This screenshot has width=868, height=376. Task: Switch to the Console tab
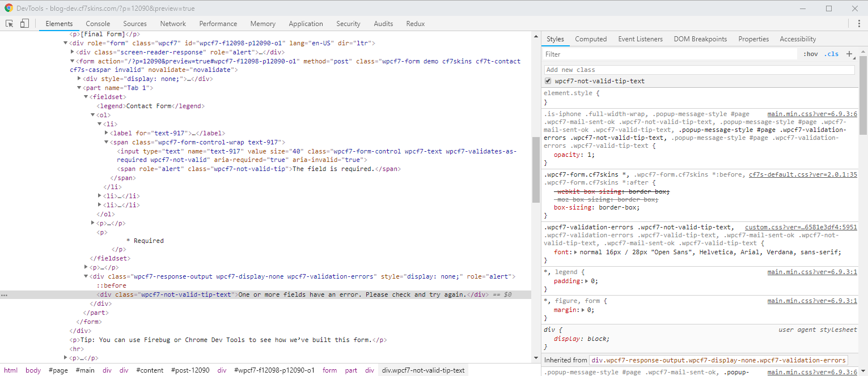[98, 24]
